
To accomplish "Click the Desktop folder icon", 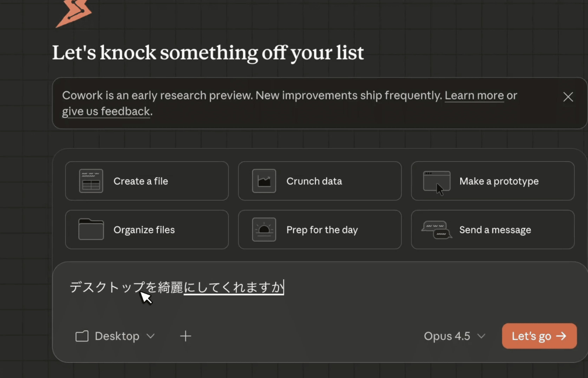I will 82,336.
